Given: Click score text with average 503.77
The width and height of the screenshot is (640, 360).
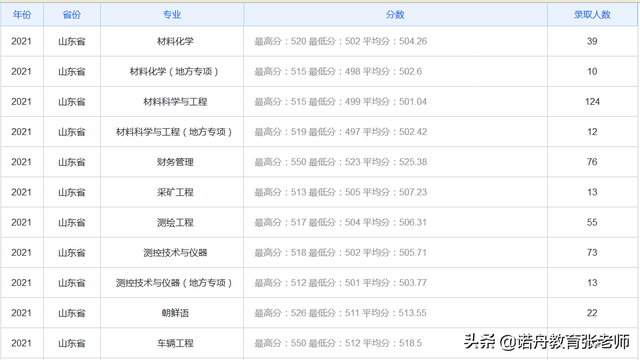Looking at the screenshot, I should point(341,283).
